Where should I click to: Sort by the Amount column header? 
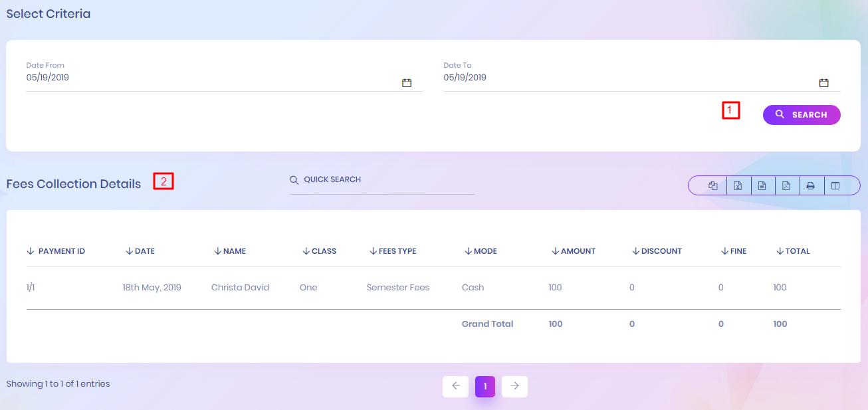pos(578,251)
